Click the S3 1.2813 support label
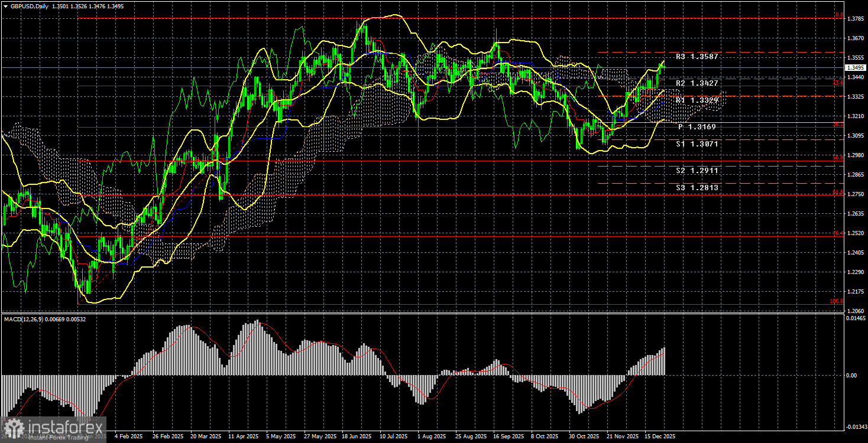 click(697, 188)
